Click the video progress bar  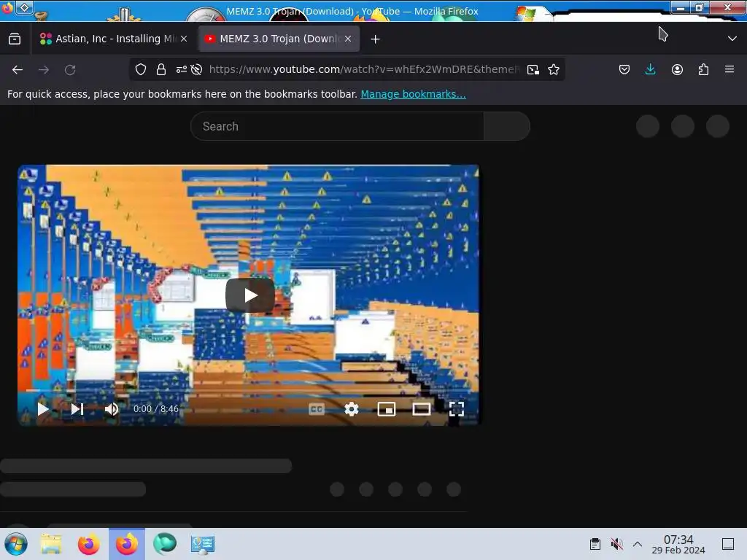pos(248,391)
